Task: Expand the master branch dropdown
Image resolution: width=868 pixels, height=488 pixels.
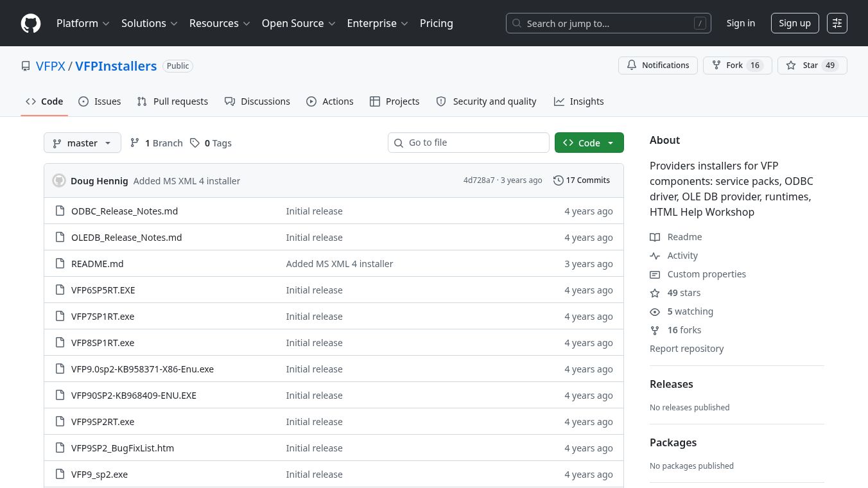Action: 82,143
